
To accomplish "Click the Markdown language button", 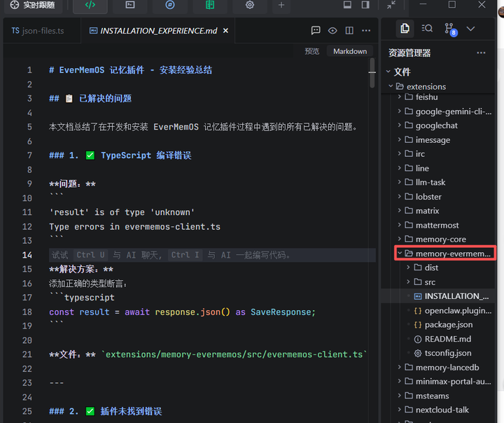I will [x=350, y=51].
